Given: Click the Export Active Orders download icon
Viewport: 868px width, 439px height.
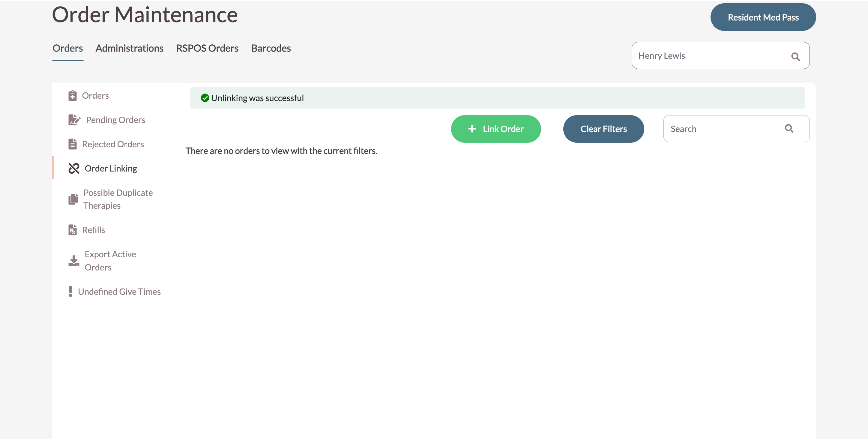Looking at the screenshot, I should pyautogui.click(x=74, y=261).
